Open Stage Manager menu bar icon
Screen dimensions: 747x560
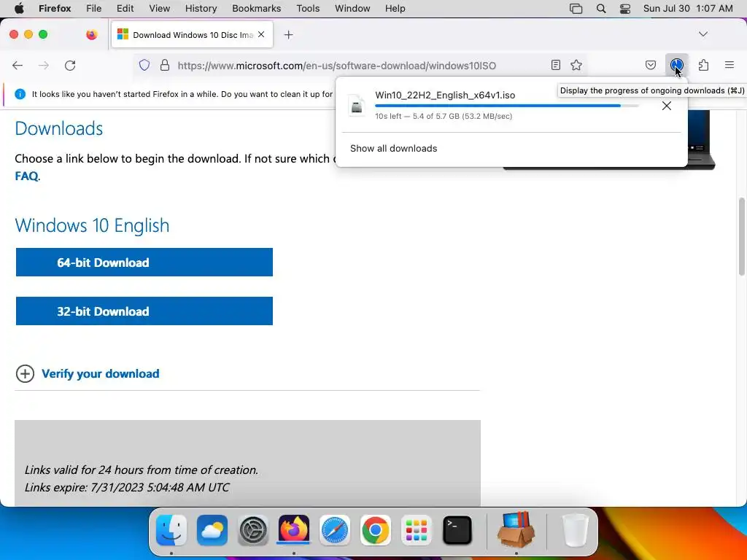576,9
